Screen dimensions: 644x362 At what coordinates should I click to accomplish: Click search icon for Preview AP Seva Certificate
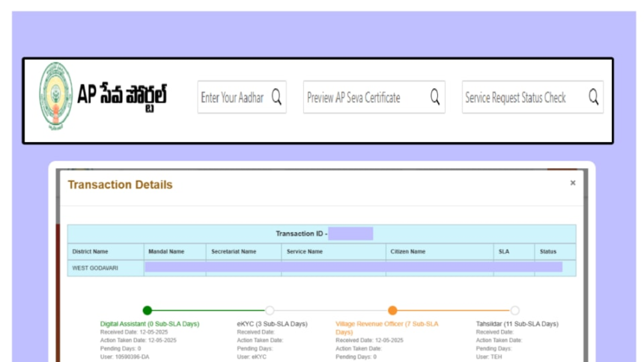coord(435,97)
